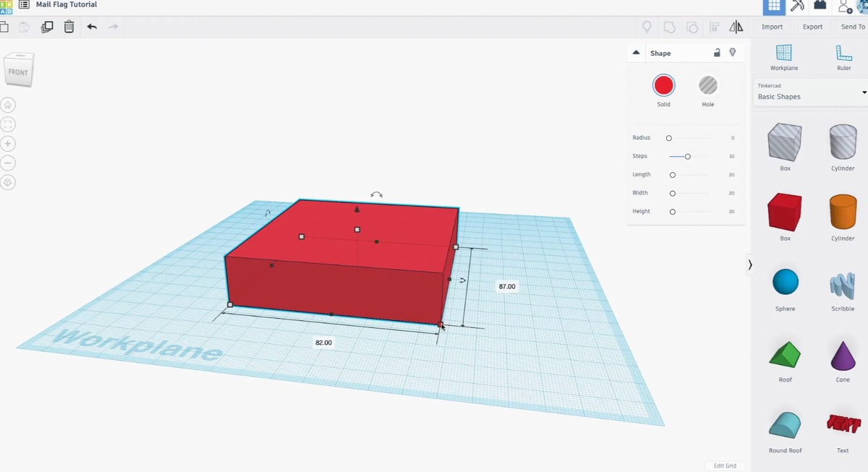Screen dimensions: 868x472
Task: Select the Group icon
Action: (669, 26)
